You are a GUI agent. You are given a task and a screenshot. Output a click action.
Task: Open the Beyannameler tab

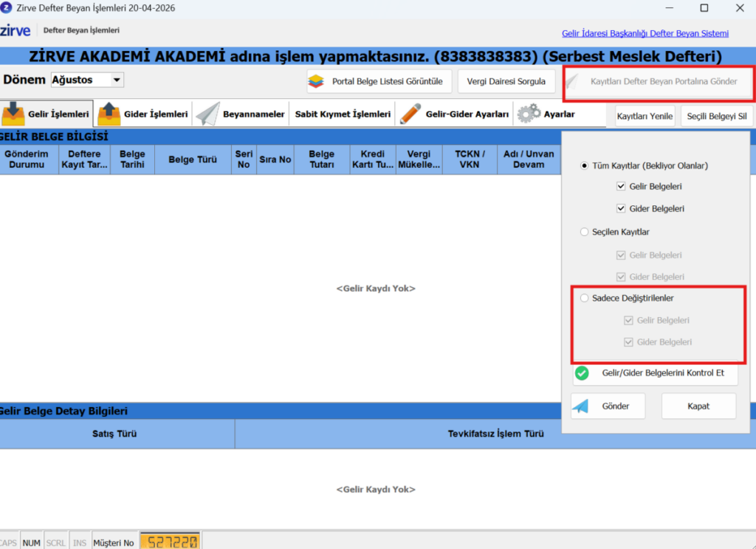coord(241,114)
